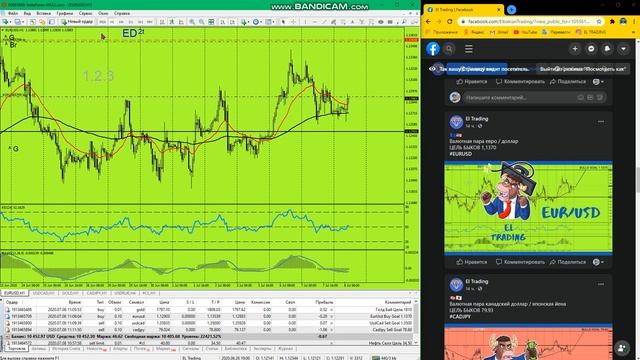Click the Новый ордер button

pos(77,22)
